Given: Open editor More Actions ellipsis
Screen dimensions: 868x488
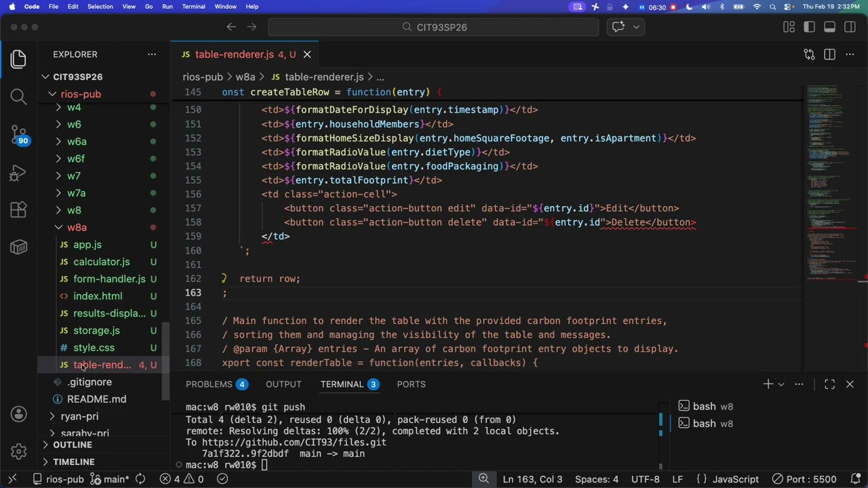Looking at the screenshot, I should pos(850,54).
